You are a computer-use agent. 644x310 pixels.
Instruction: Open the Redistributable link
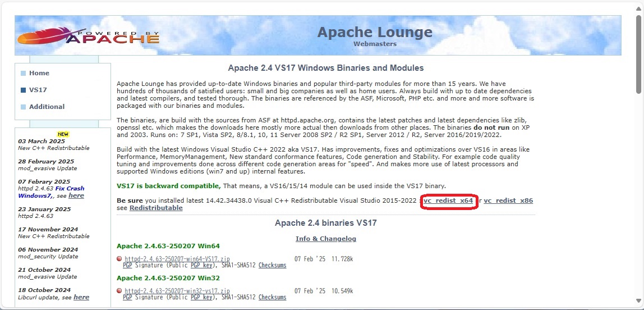(x=156, y=208)
